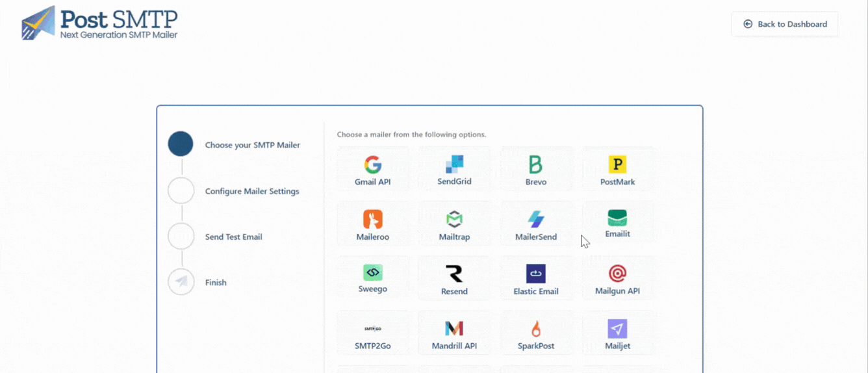This screenshot has height=373, width=868.
Task: Select the Mailtrap mailer icon
Action: coord(454,219)
